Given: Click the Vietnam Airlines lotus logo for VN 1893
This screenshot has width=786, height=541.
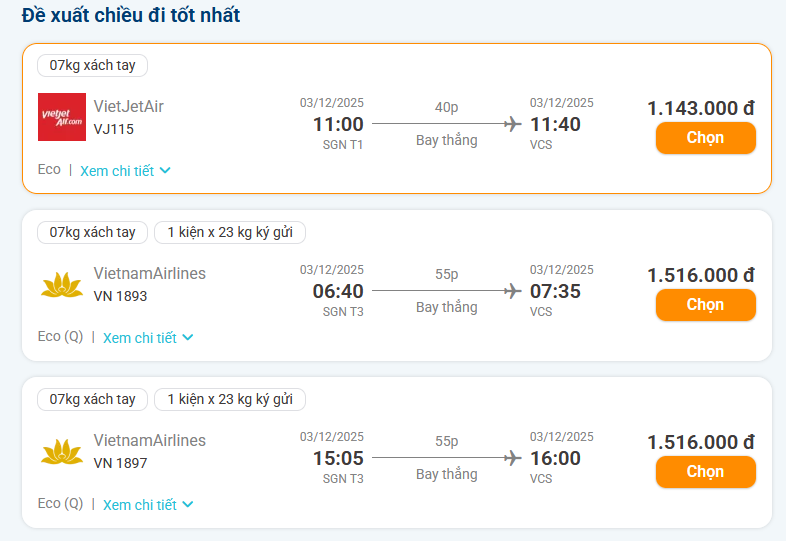Looking at the screenshot, I should coord(62,285).
